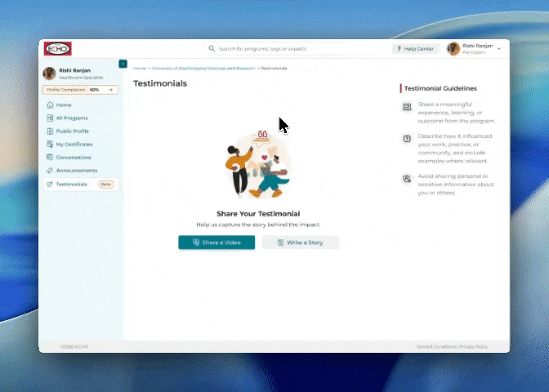This screenshot has width=549, height=392.
Task: Open Conversations in sidebar
Action: [x=74, y=157]
